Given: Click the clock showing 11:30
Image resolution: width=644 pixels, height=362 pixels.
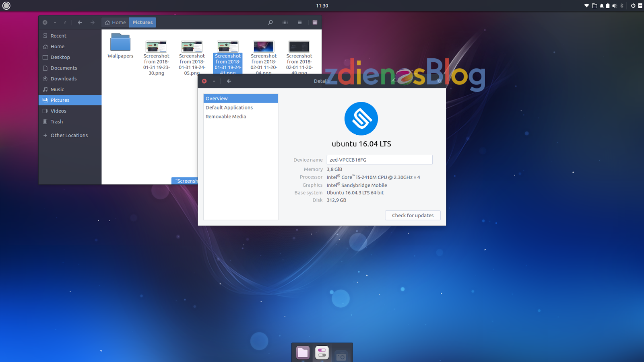Looking at the screenshot, I should tap(322, 6).
